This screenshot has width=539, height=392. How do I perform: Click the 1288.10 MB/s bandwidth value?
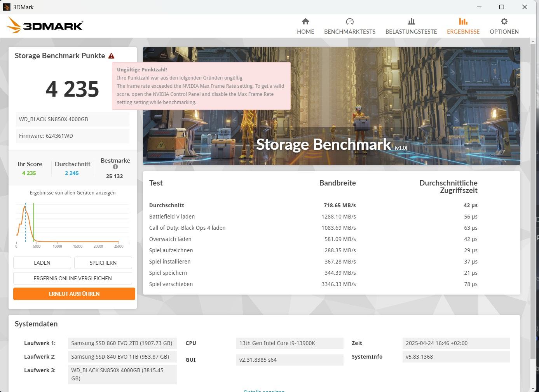click(x=338, y=217)
